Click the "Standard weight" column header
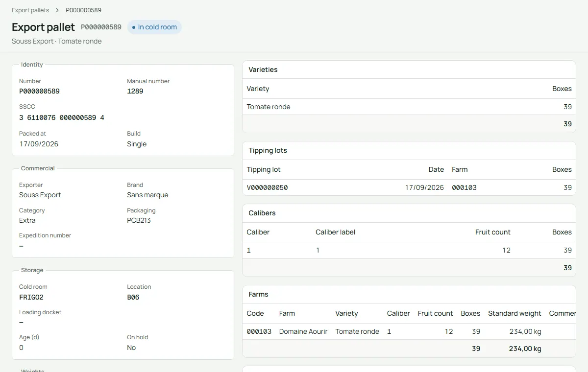The width and height of the screenshot is (588, 372). click(x=514, y=313)
